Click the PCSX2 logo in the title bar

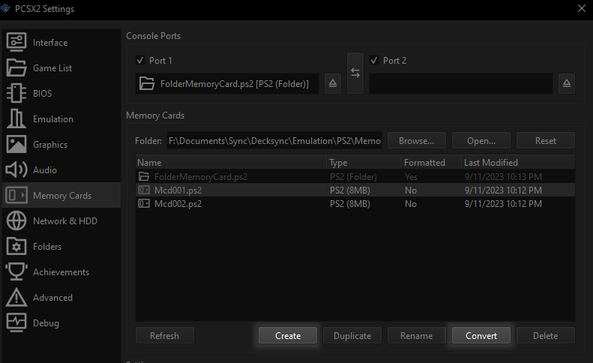5,8
